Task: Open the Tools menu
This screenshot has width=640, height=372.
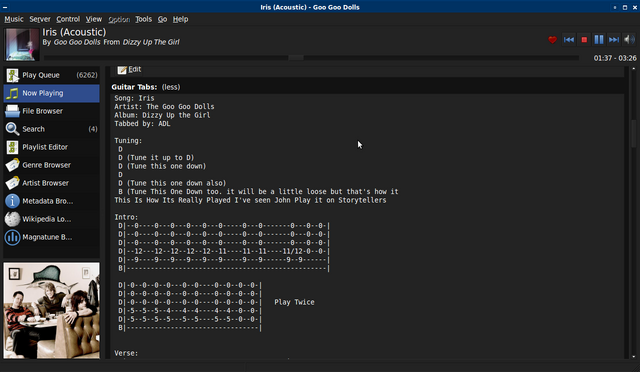Action: (x=143, y=19)
